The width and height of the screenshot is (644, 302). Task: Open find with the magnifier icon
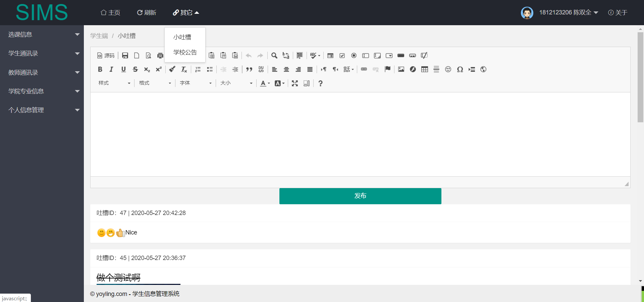pos(274,55)
